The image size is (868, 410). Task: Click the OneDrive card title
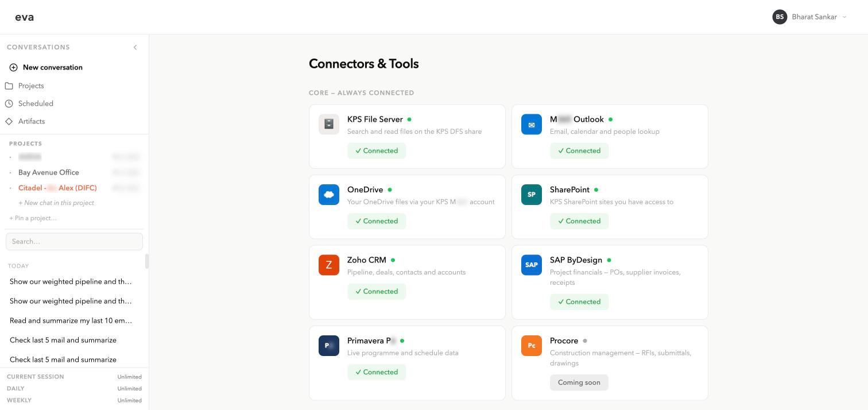(x=365, y=189)
